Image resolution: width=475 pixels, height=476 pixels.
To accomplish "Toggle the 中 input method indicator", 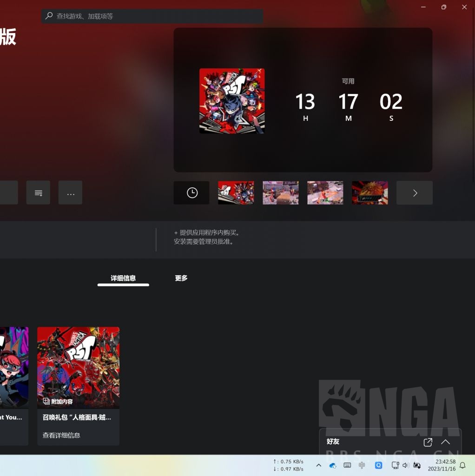I will pos(362,465).
